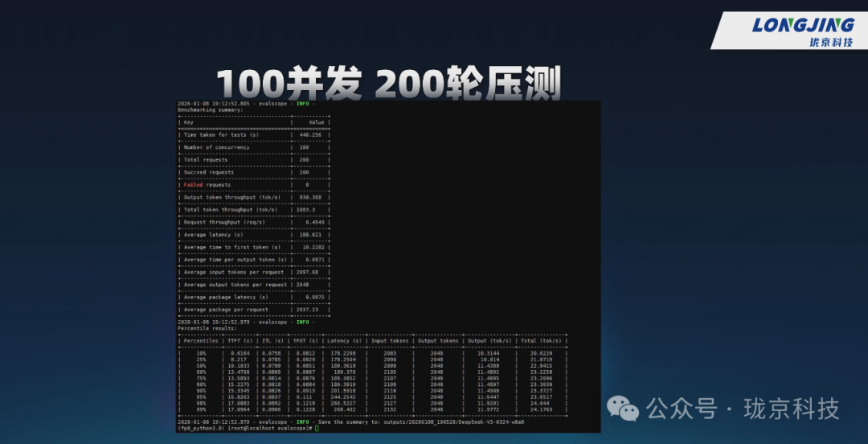Click the 'Percentile results:' line
Image resolution: width=868 pixels, height=444 pixels.
coord(206,328)
